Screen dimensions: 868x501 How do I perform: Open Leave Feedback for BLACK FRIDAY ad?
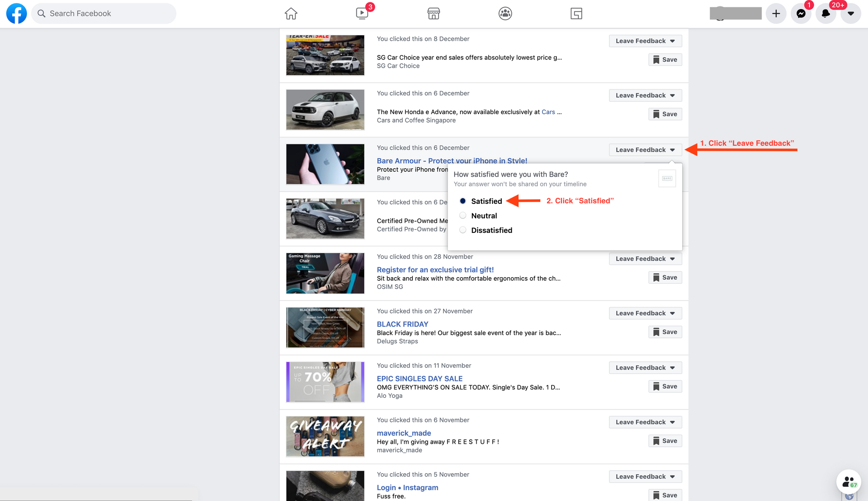click(645, 313)
